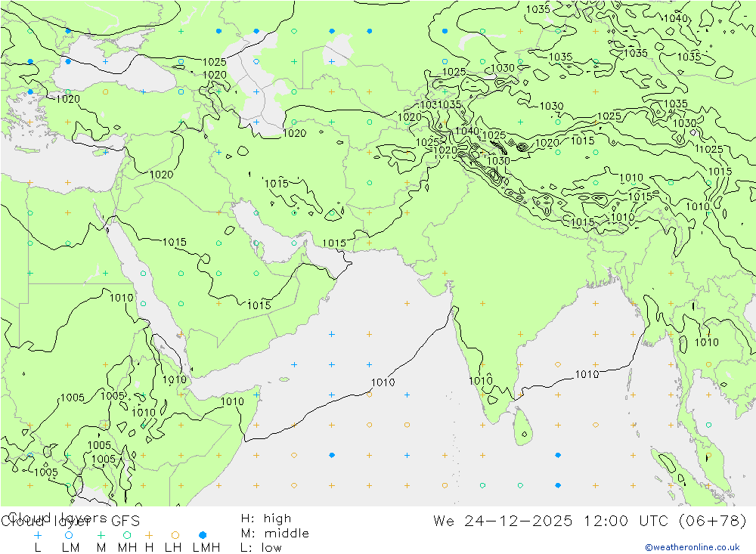756x554 pixels.
Task: Click the '11025' isobar label over China
Action: 709,149
